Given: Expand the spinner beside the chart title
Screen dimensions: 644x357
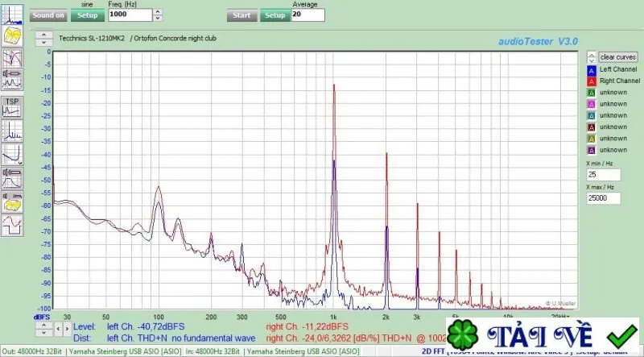Looking at the screenshot, I should (x=44, y=39).
